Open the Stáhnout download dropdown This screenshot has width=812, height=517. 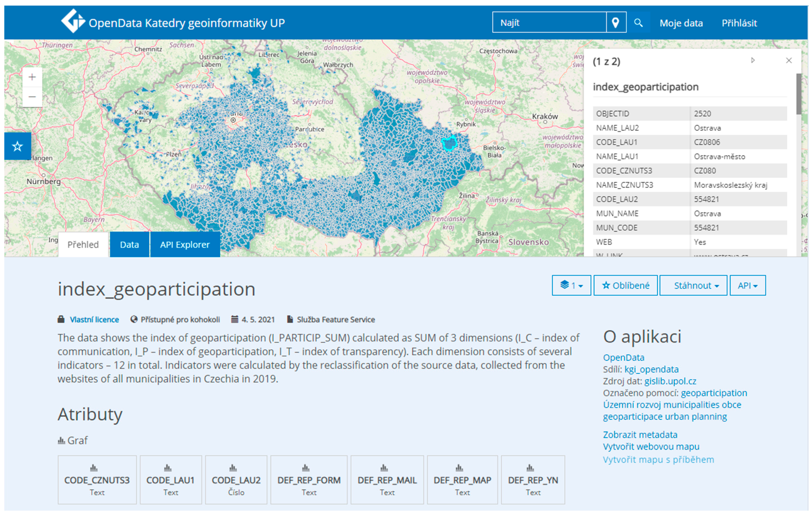click(x=693, y=285)
